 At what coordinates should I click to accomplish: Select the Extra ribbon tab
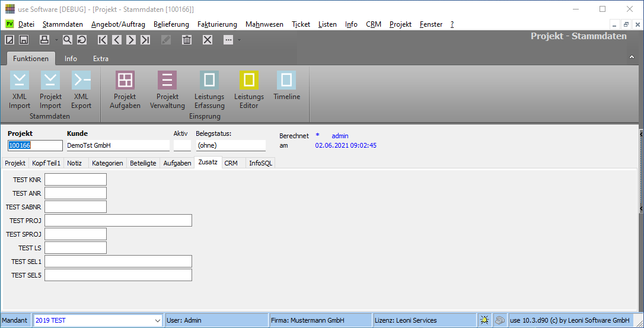tap(101, 59)
